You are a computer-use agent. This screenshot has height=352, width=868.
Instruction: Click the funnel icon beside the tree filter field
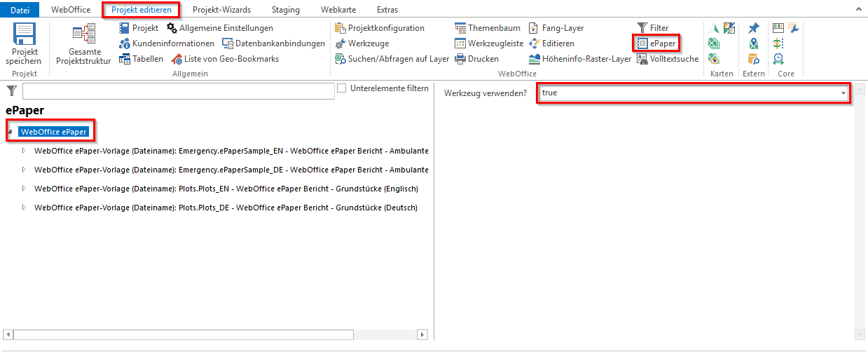click(x=11, y=90)
